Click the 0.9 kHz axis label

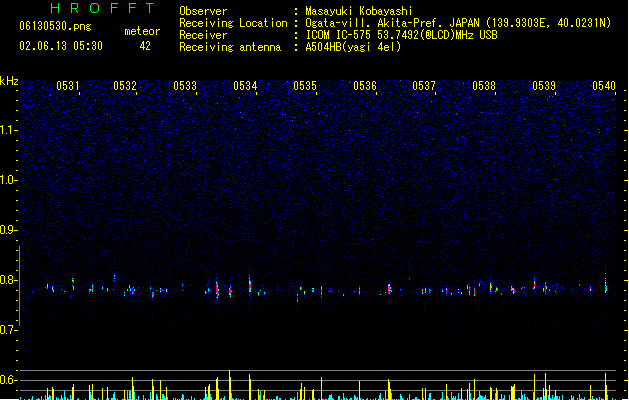pos(8,230)
